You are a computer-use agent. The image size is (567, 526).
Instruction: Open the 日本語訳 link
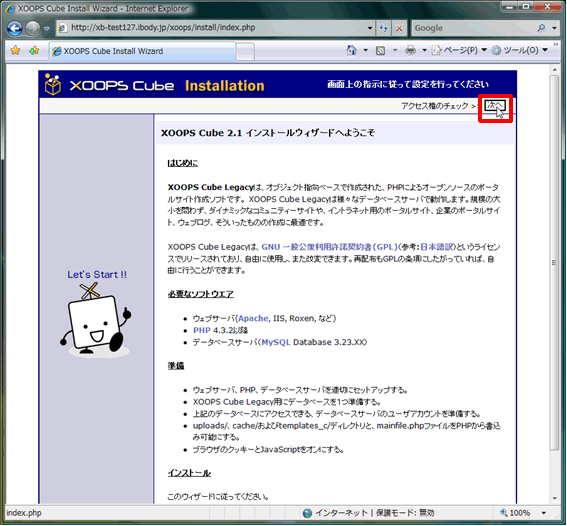pos(436,247)
